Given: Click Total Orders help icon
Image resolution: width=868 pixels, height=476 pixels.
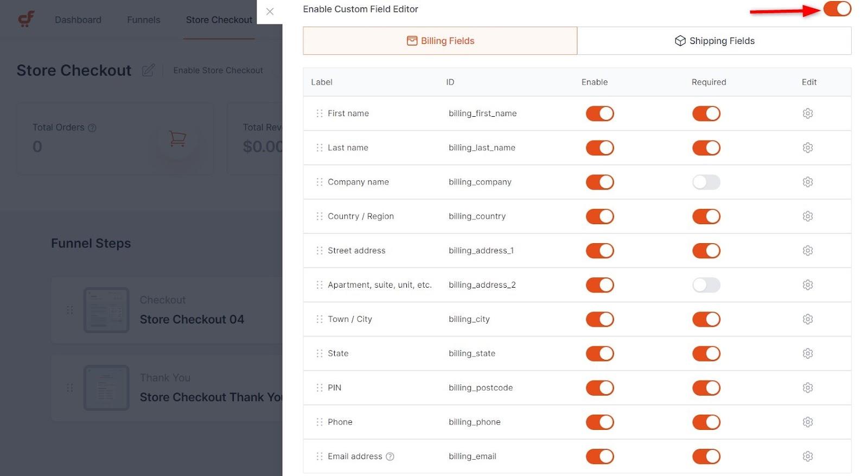Looking at the screenshot, I should click(92, 128).
